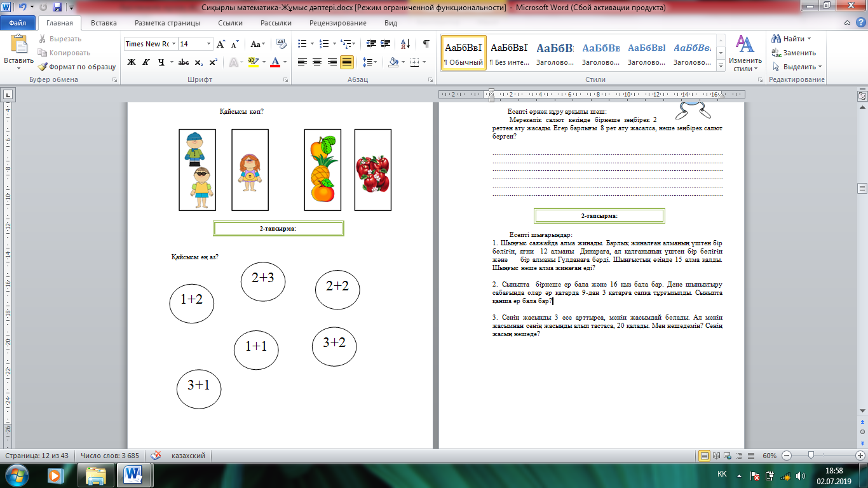
Task: Switch to Print Layout view in the status bar
Action: pos(705,456)
